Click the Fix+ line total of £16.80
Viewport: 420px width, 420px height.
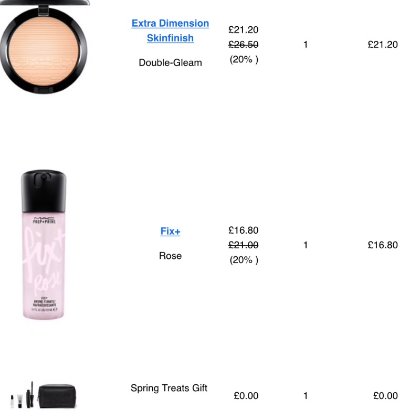click(x=383, y=245)
